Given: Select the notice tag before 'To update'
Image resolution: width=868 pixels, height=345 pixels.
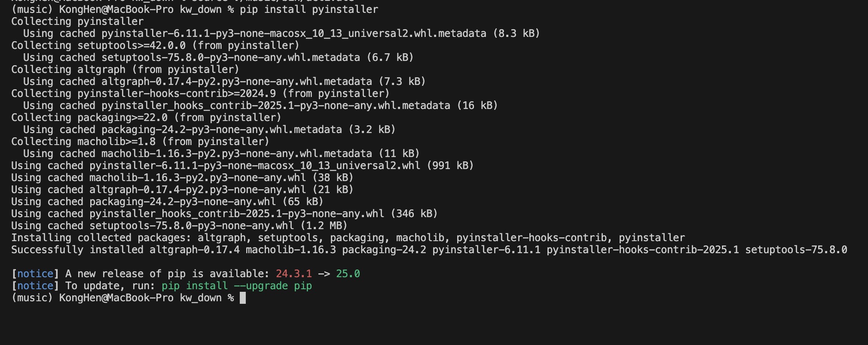Looking at the screenshot, I should point(35,286).
